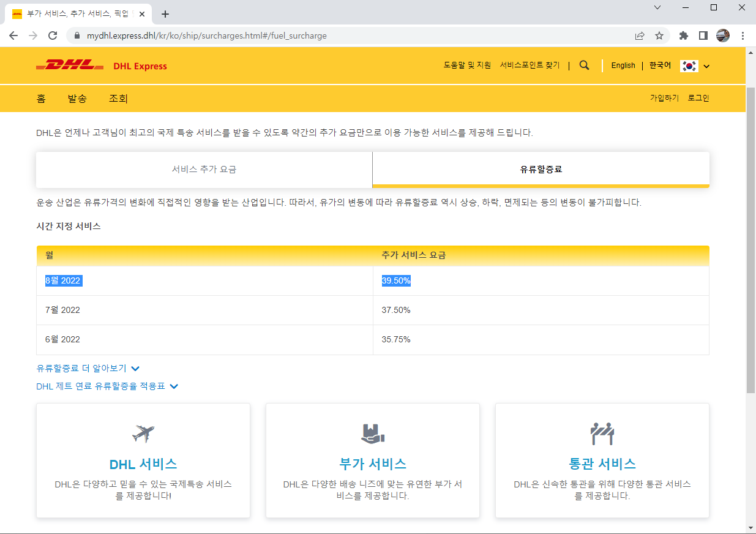Click the DHL Express logo

coord(101,66)
